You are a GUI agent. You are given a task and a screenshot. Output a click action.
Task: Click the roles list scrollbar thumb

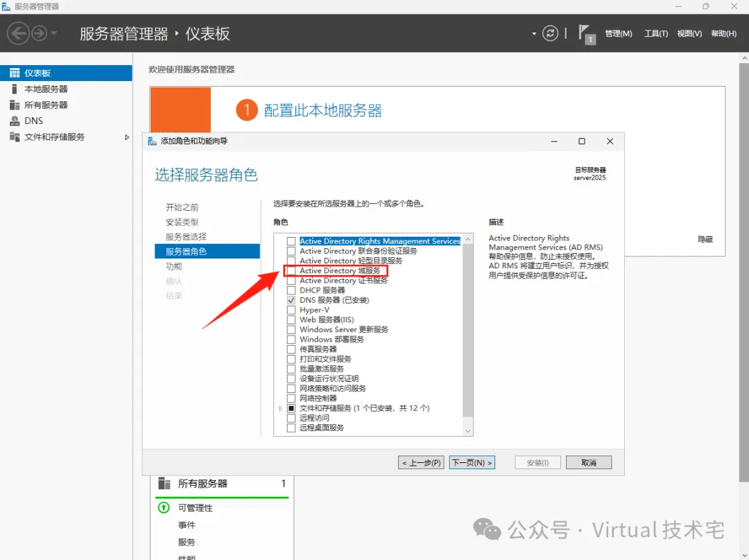[x=467, y=331]
